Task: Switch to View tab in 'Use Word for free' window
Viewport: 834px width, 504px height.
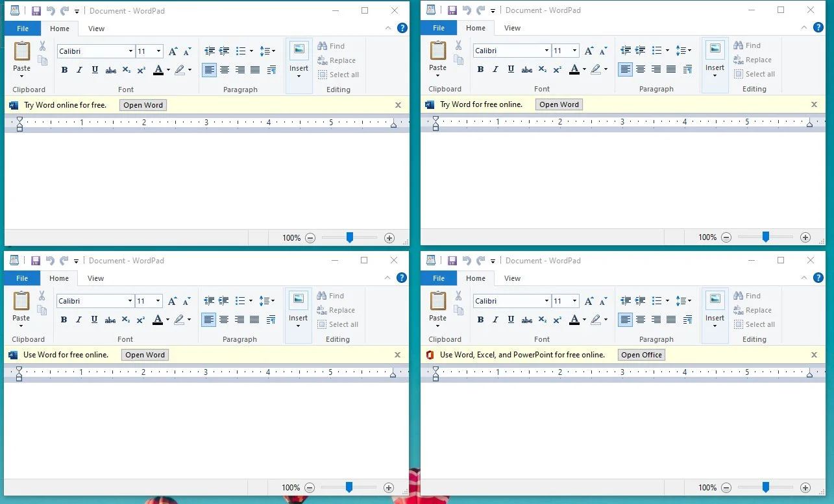Action: [96, 278]
